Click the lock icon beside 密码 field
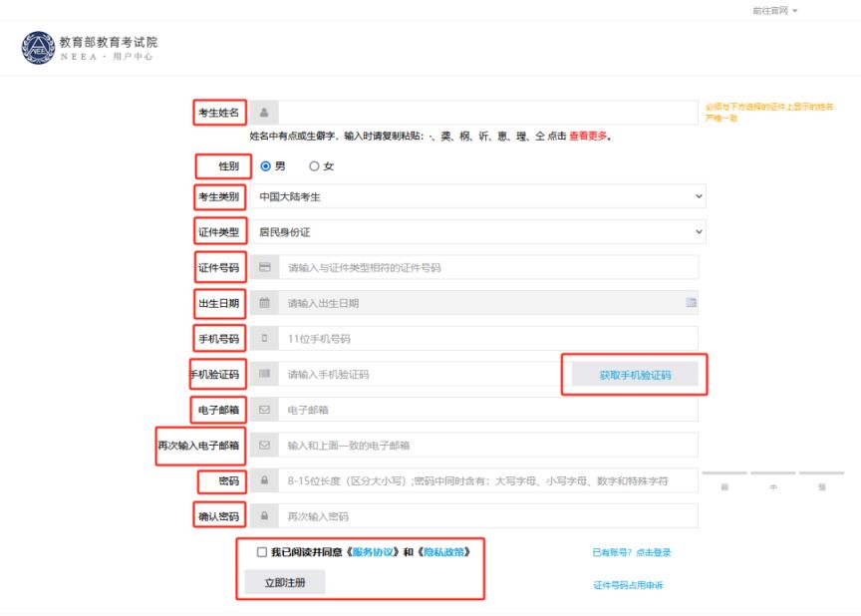The width and height of the screenshot is (861, 616). click(265, 480)
